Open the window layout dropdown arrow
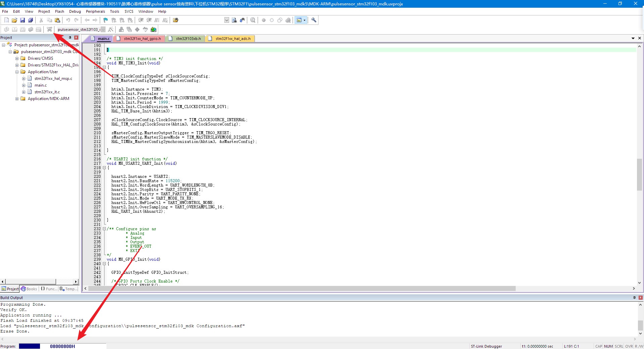The width and height of the screenshot is (644, 349). click(x=305, y=20)
